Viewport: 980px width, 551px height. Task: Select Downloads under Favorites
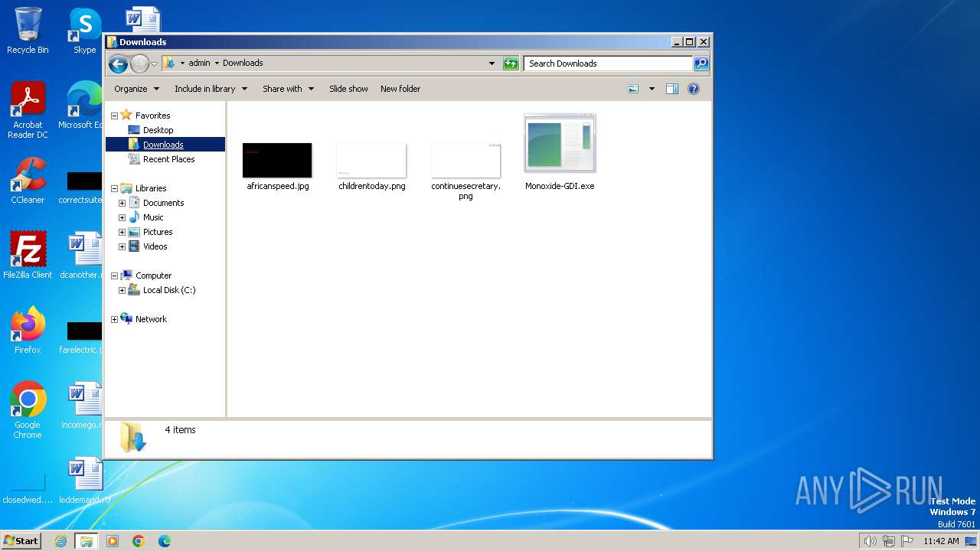tap(163, 145)
